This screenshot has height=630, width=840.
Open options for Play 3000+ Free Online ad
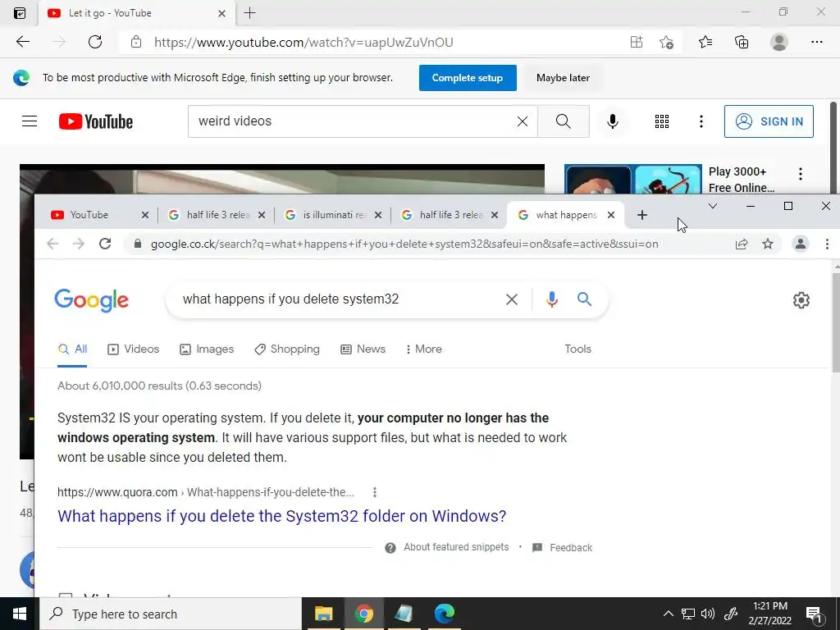point(801,174)
